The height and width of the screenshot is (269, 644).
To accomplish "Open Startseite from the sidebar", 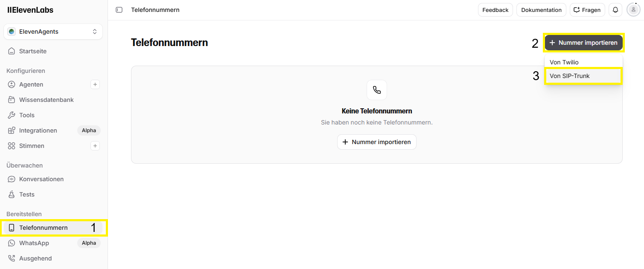I will [33, 51].
